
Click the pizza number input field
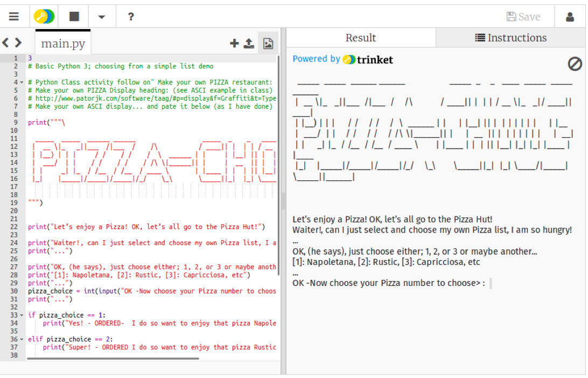pyautogui.click(x=491, y=283)
